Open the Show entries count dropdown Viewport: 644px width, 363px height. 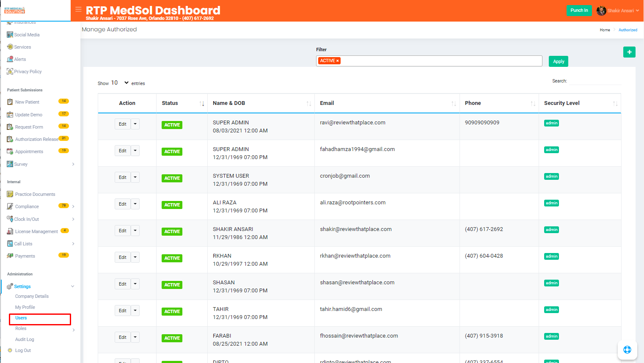[x=120, y=83]
